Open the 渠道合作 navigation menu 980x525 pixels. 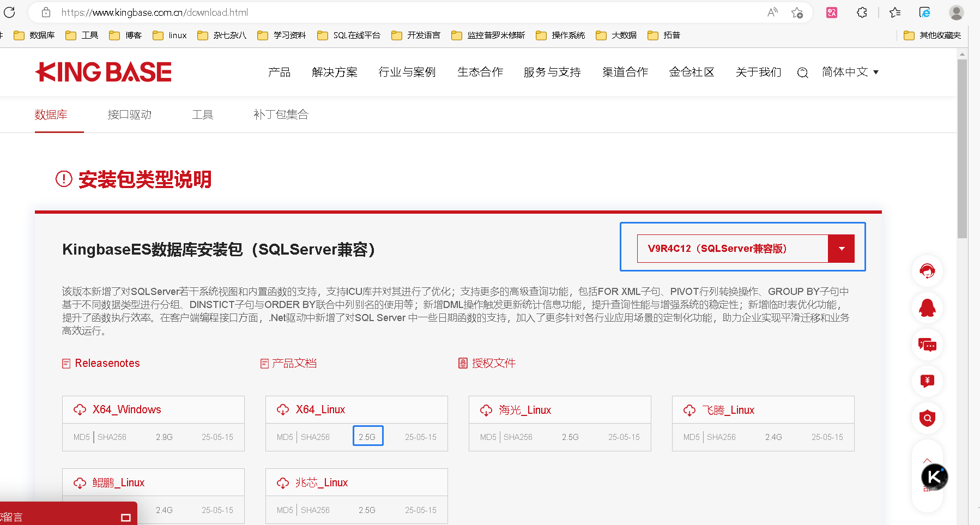click(625, 72)
